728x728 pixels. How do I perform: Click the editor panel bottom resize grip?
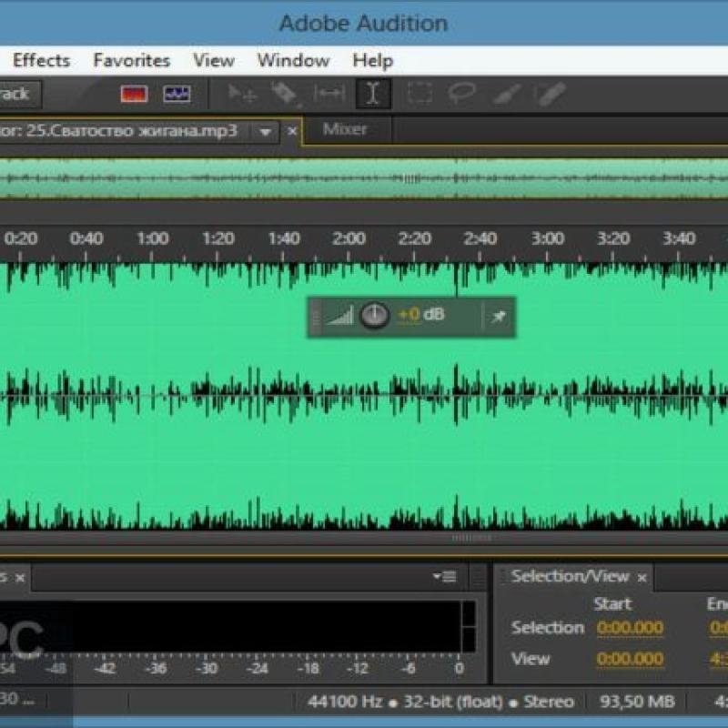(471, 538)
